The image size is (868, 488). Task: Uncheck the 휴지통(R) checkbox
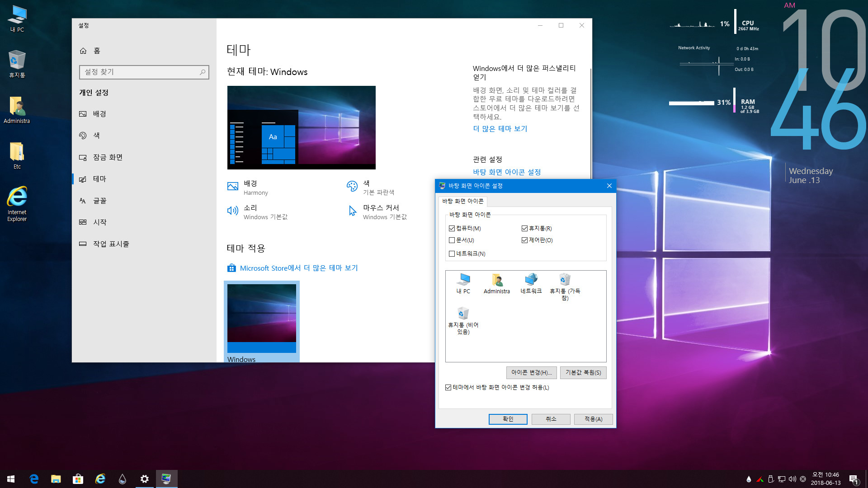[x=524, y=229]
